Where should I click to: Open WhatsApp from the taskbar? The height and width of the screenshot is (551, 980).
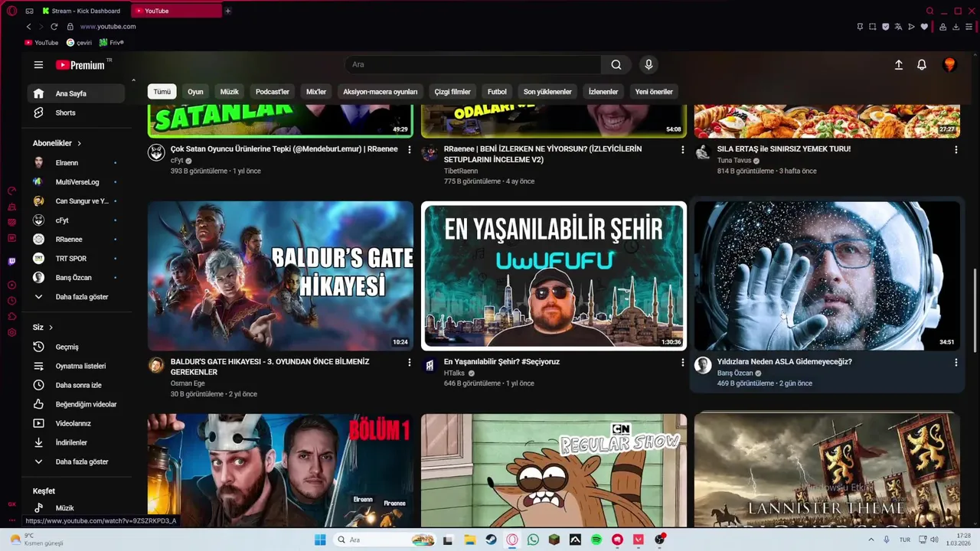click(x=534, y=540)
